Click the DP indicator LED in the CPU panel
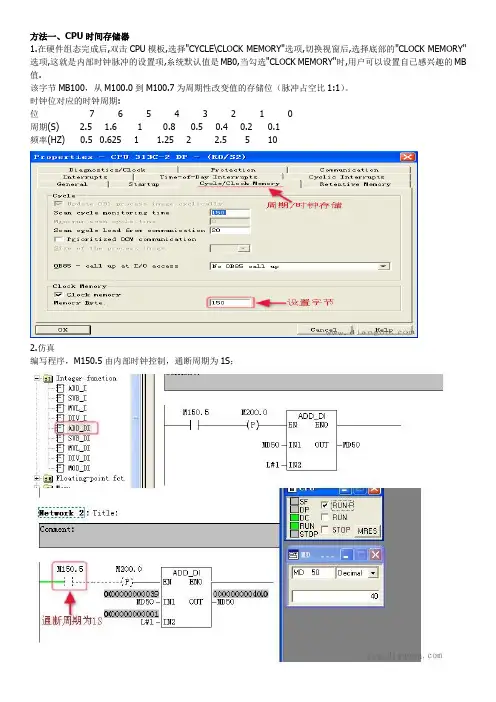 (294, 509)
